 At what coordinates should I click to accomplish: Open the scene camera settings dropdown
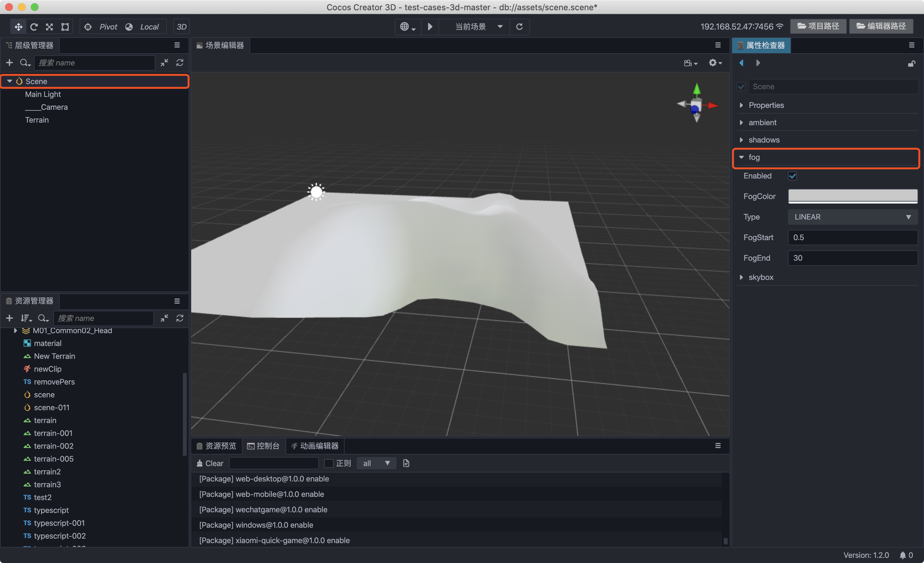pyautogui.click(x=690, y=63)
